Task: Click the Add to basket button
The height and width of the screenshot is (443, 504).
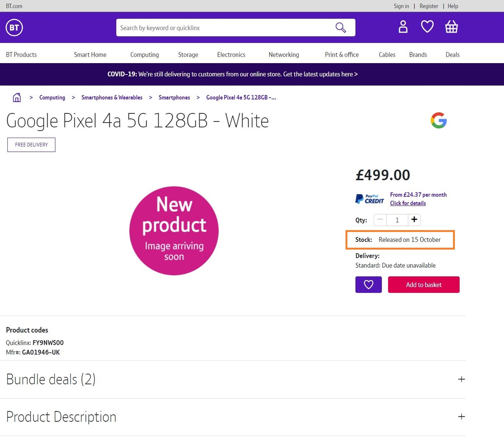Action: point(424,285)
